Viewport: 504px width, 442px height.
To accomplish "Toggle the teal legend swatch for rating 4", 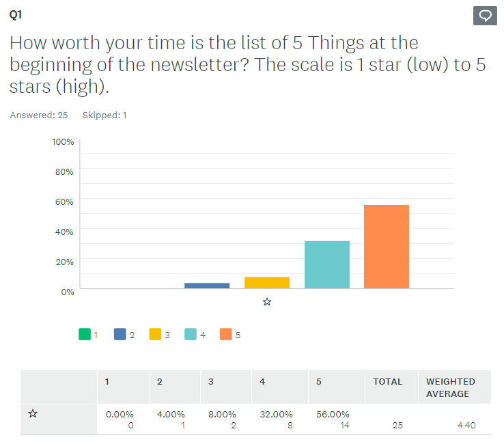I will [191, 335].
